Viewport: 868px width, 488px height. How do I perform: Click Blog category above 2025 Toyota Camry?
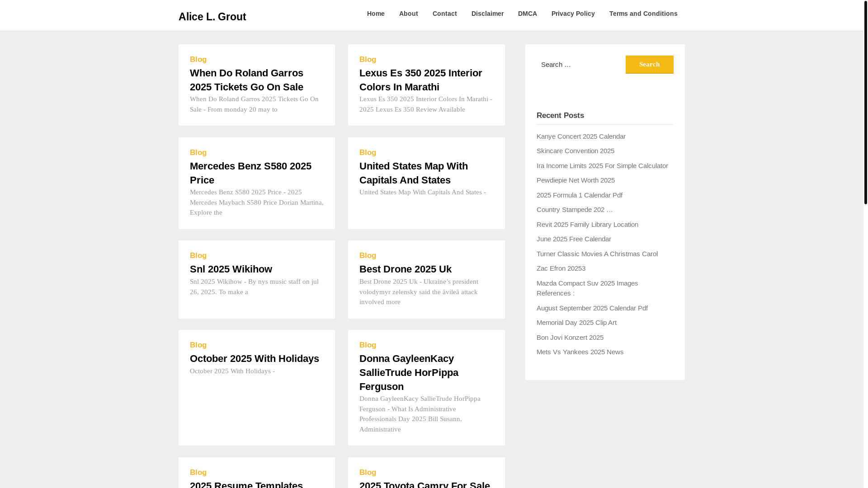point(368,473)
